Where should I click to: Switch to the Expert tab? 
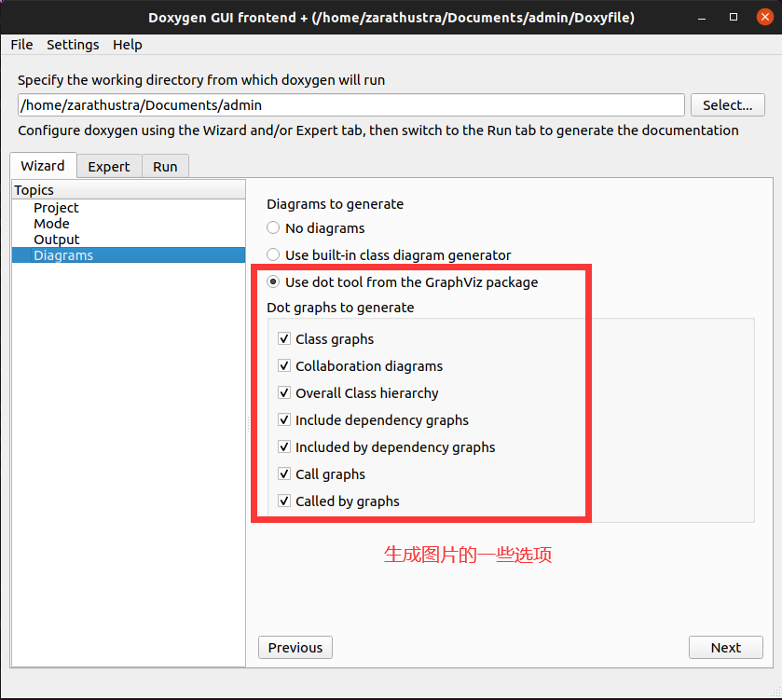coord(109,167)
